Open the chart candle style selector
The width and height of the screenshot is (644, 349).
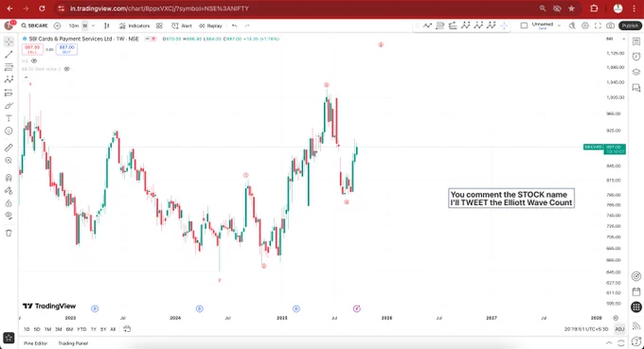(107, 26)
